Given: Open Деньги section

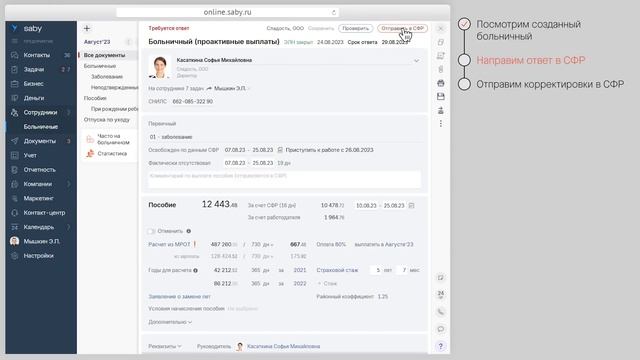Looking at the screenshot, I should (x=33, y=98).
